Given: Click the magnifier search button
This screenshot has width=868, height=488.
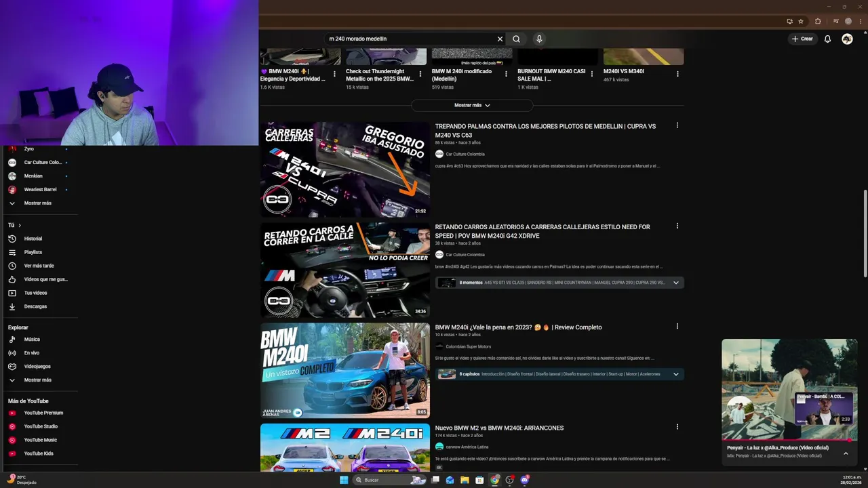Looking at the screenshot, I should point(516,39).
